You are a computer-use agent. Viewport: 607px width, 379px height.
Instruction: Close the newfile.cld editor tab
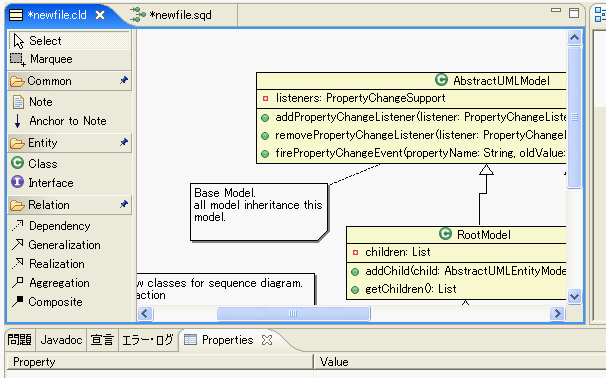[x=100, y=15]
